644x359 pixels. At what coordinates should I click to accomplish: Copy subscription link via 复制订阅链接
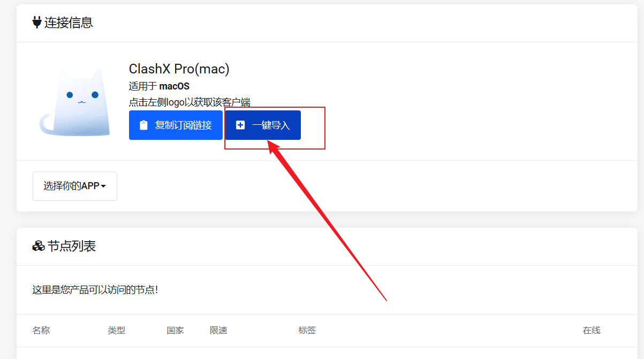(176, 125)
